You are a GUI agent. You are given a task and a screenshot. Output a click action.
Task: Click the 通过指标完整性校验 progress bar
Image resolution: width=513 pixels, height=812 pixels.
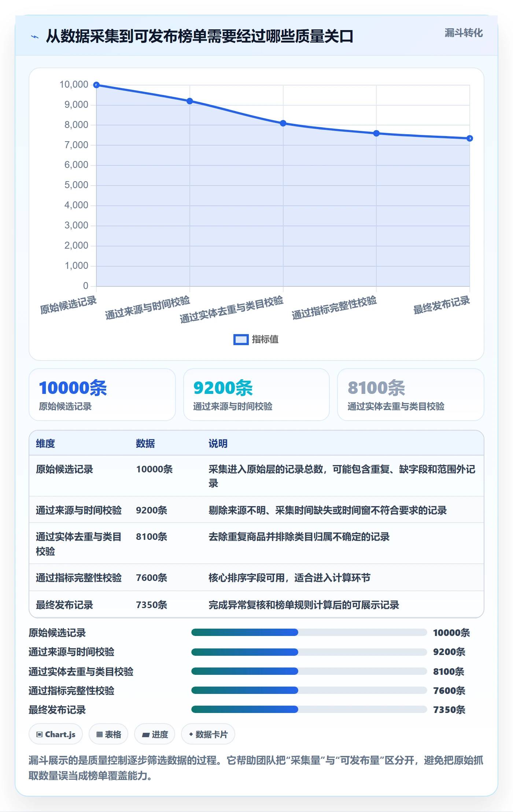click(x=309, y=690)
